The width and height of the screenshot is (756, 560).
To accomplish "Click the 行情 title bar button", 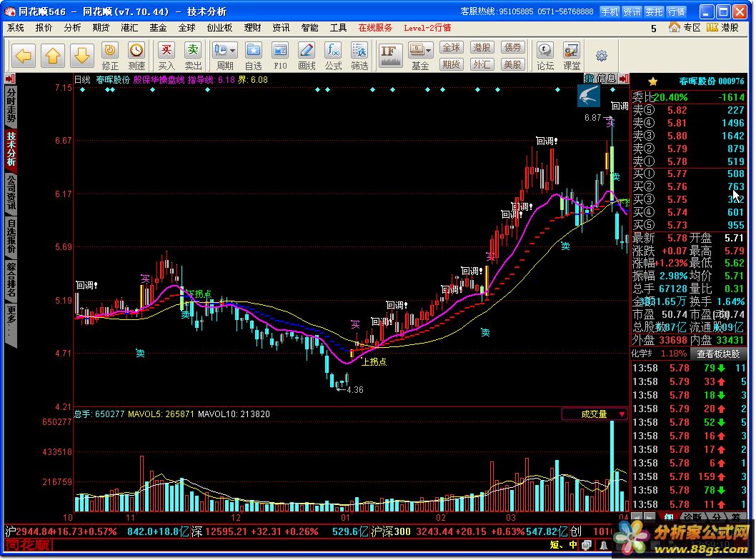I will (677, 11).
